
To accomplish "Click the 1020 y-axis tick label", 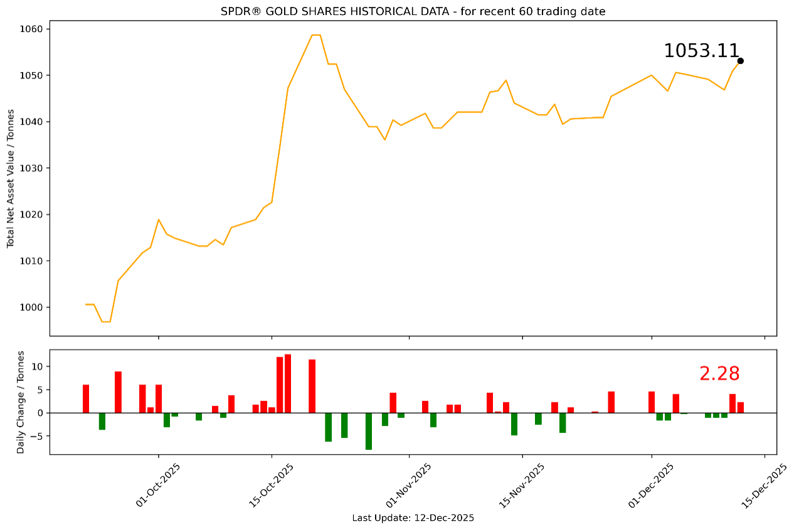I will 32,215.
